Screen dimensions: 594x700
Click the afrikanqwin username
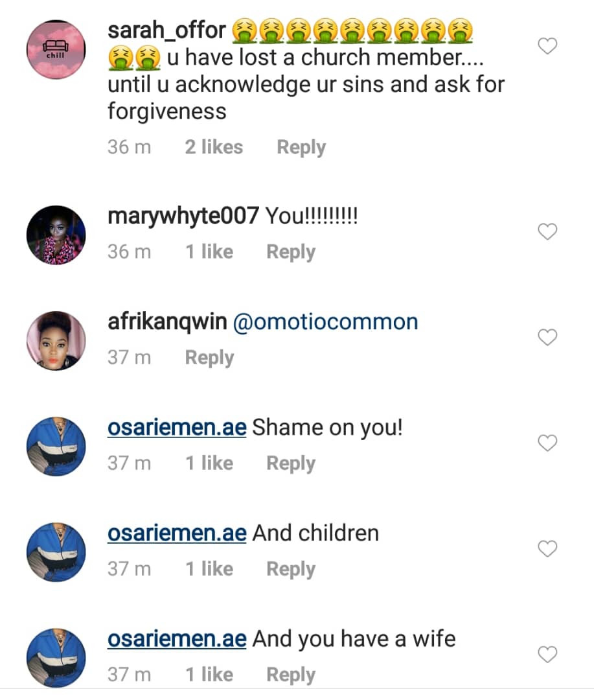point(167,322)
